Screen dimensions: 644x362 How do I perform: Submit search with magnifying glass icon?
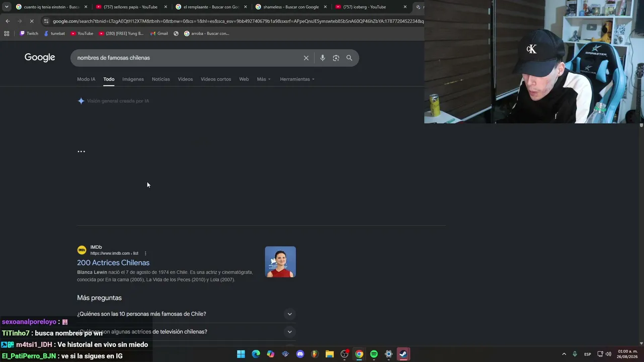click(349, 58)
